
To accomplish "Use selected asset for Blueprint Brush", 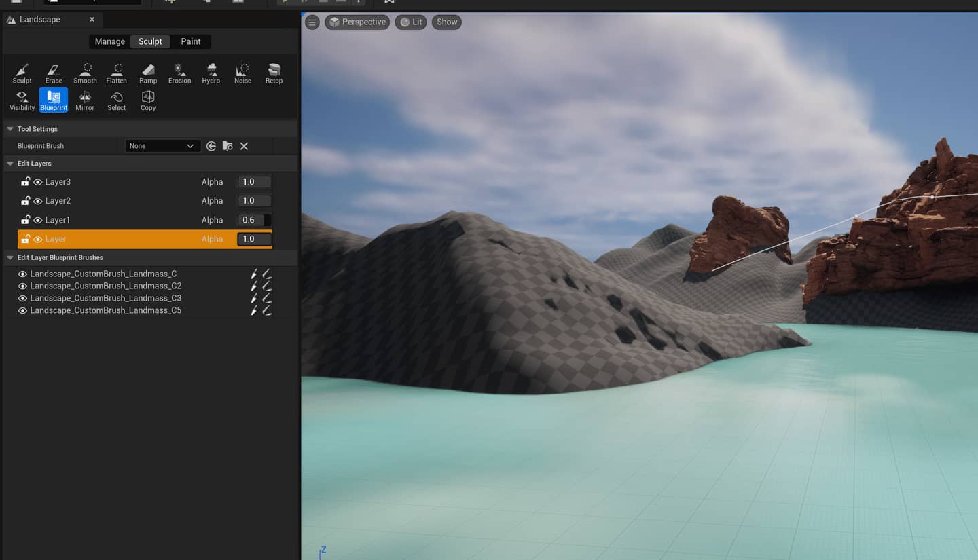I will (211, 146).
